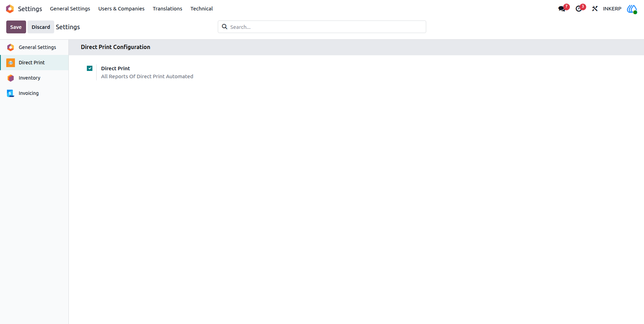Open the user avatar menu
The width and height of the screenshot is (644, 324).
632,9
